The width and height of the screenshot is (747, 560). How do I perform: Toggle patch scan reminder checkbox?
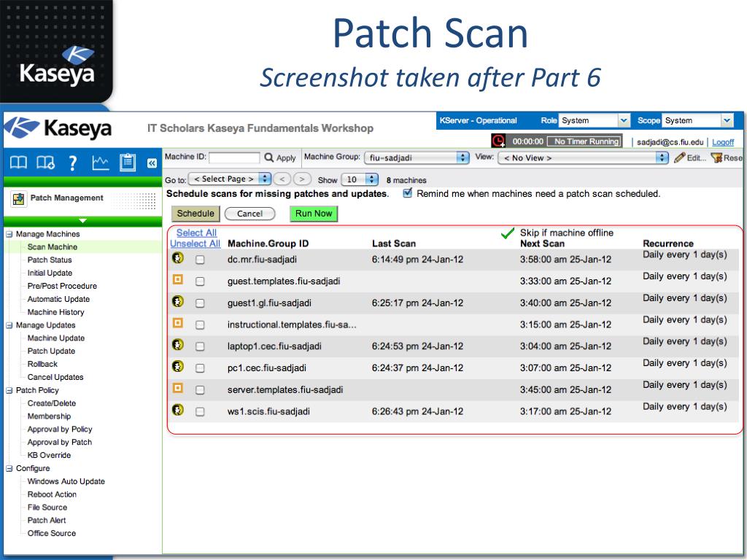coord(407,192)
